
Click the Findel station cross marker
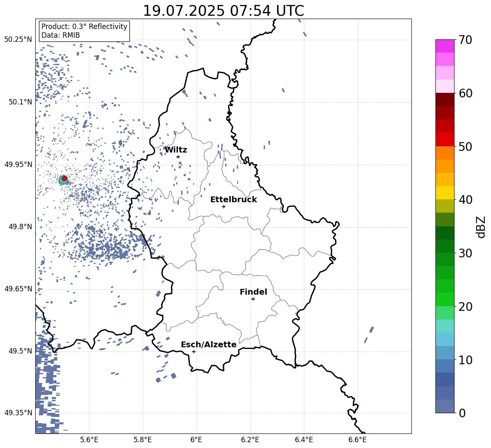click(x=253, y=299)
